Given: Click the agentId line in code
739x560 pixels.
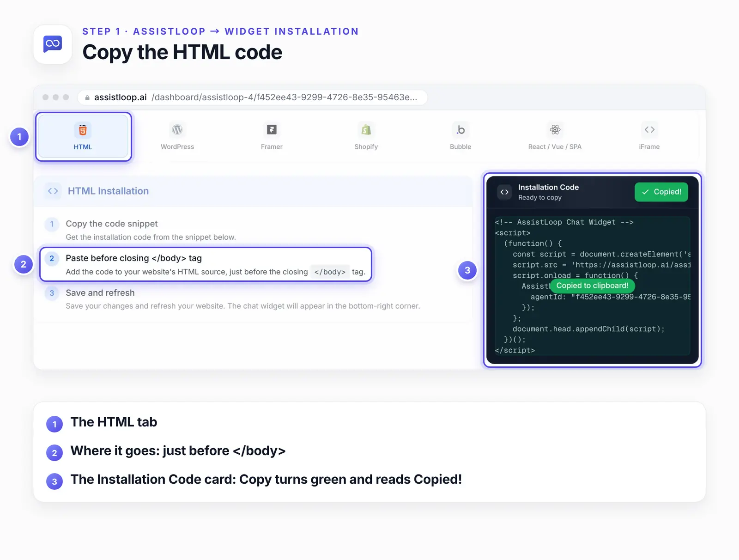Looking at the screenshot, I should click(611, 297).
